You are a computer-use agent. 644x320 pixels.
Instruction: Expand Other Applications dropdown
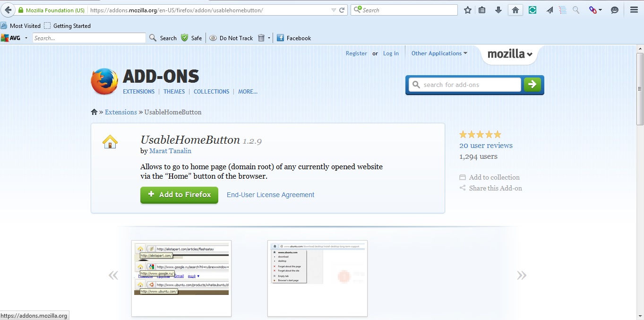click(x=439, y=53)
